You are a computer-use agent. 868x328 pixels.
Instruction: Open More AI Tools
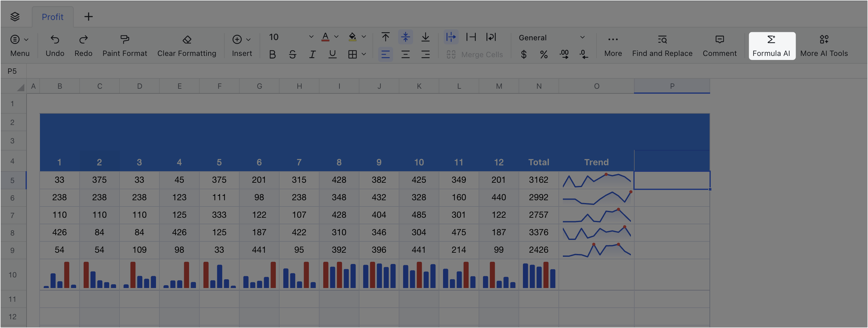click(x=824, y=46)
